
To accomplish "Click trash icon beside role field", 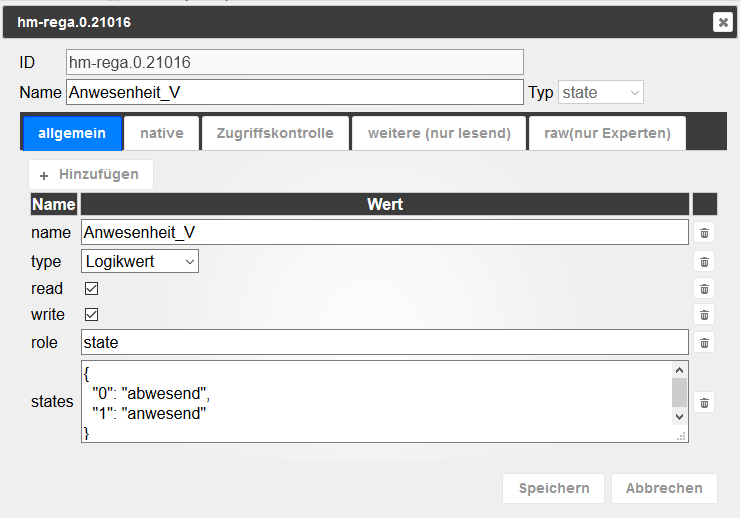I will click(704, 343).
